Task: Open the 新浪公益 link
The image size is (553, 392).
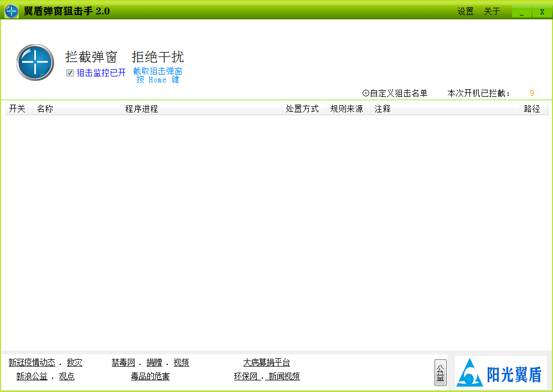Action: point(32,376)
